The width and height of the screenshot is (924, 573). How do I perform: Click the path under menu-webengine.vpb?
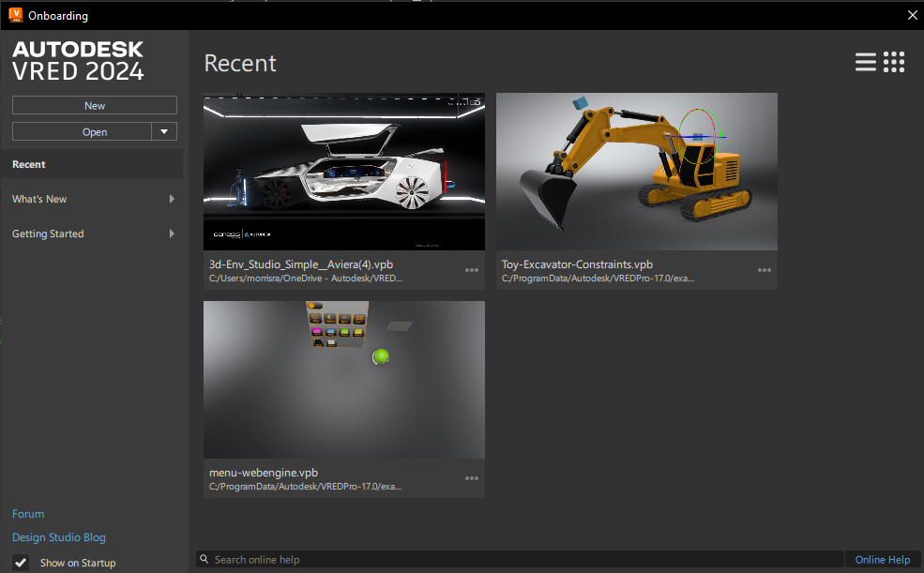tap(305, 487)
